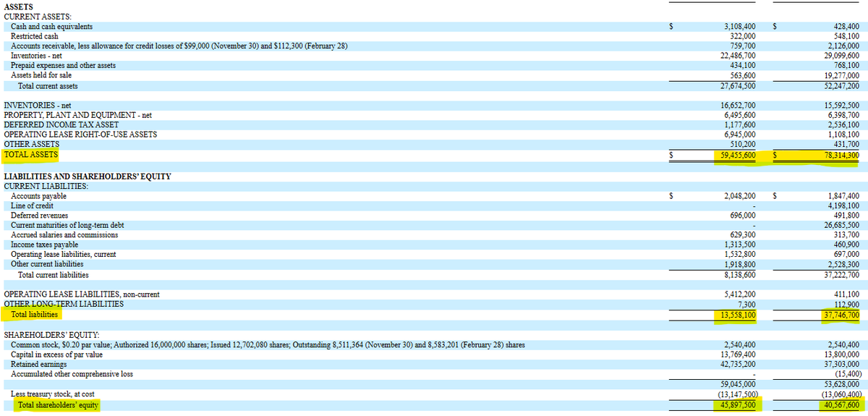Click the Line of credit row label

tap(32, 206)
